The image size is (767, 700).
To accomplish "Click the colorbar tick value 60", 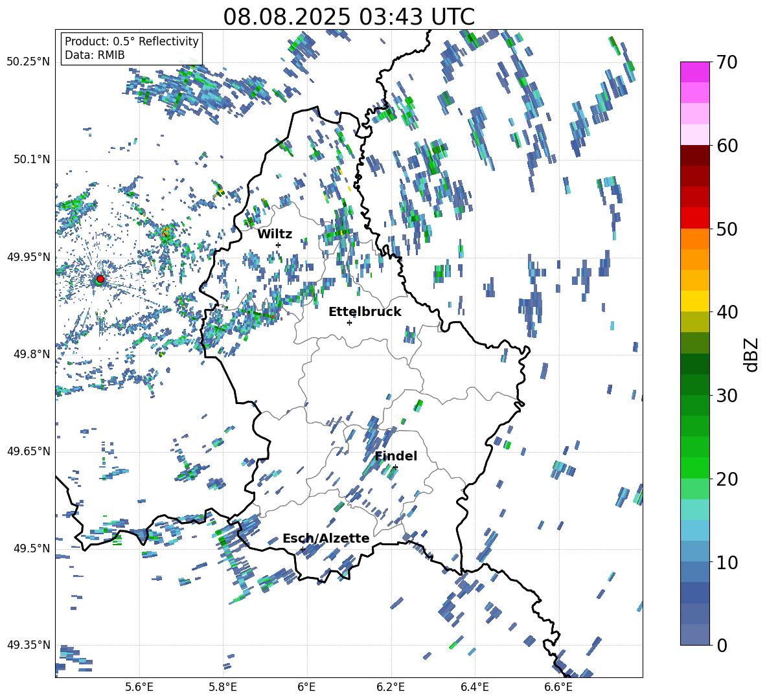I will [726, 146].
